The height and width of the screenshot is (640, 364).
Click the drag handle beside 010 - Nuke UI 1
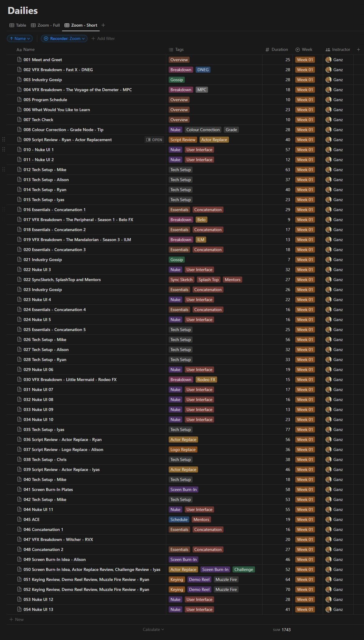[x=4, y=150]
